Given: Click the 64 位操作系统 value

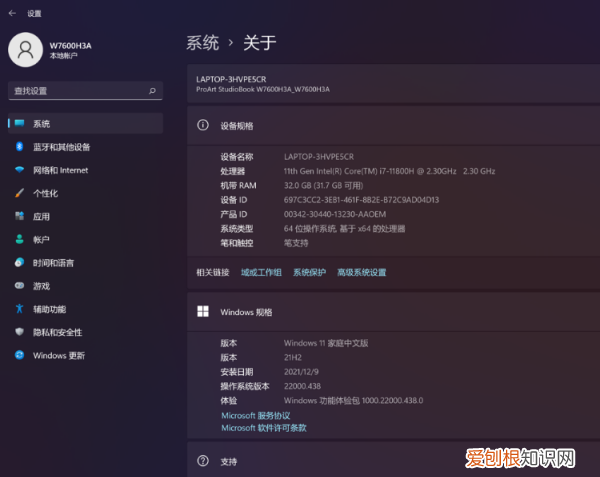Looking at the screenshot, I should [344, 229].
